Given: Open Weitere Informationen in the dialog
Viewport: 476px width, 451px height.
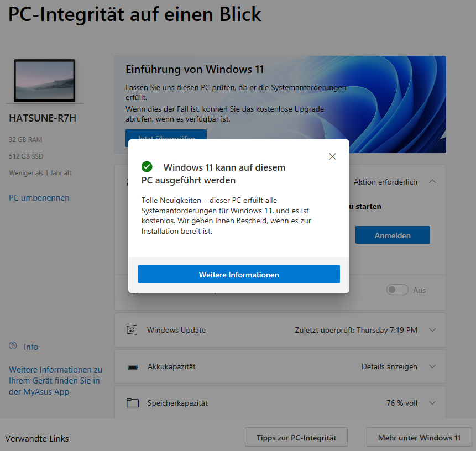Looking at the screenshot, I should (x=239, y=274).
